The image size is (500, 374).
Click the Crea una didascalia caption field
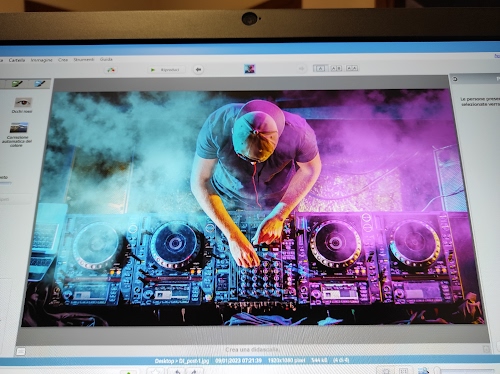[x=252, y=349]
